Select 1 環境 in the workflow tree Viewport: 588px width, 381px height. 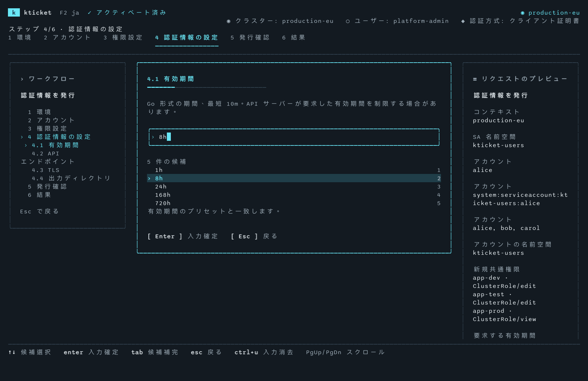pyautogui.click(x=39, y=112)
